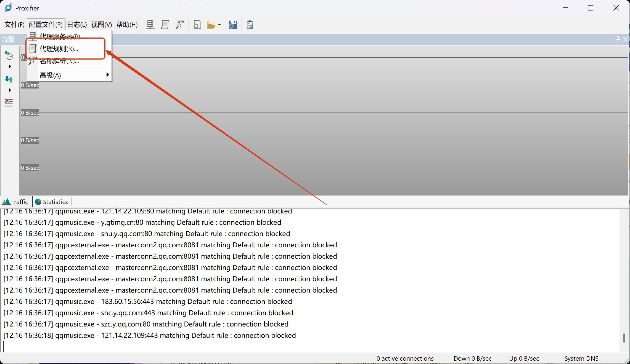Select the Traffic tab
Viewport: 630px width, 364px height.
click(x=16, y=202)
